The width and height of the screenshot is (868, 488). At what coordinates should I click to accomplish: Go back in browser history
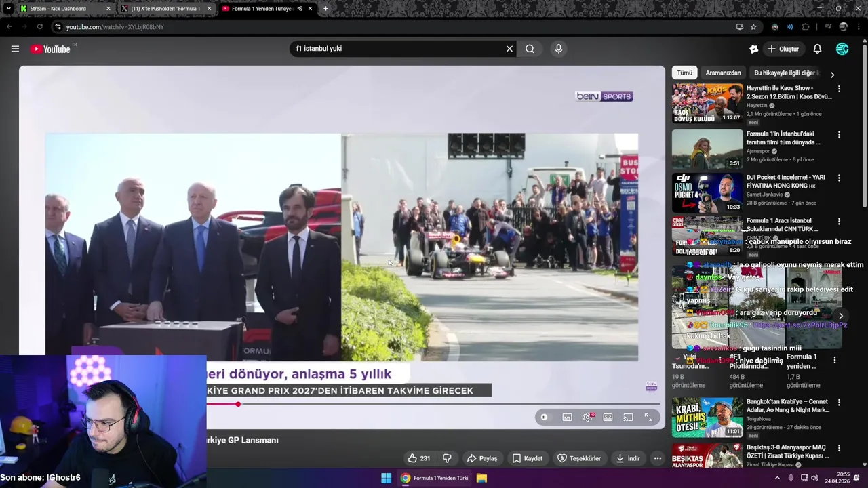[x=9, y=27]
